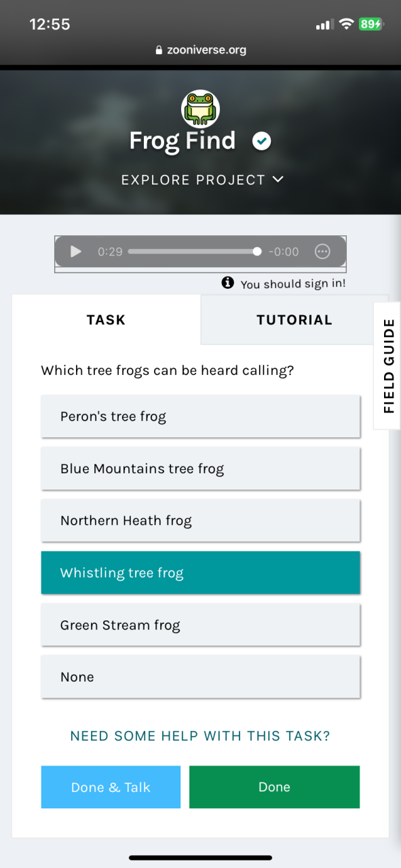Select Peron's tree frog option
This screenshot has height=868, width=401.
pos(200,416)
